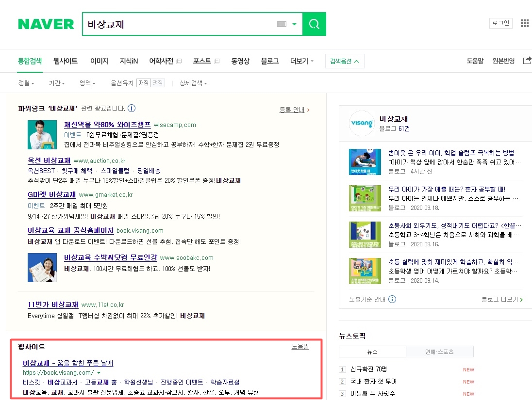The image size is (532, 400).
Task: Click the 비스킷 sublink
Action: pyautogui.click(x=31, y=382)
